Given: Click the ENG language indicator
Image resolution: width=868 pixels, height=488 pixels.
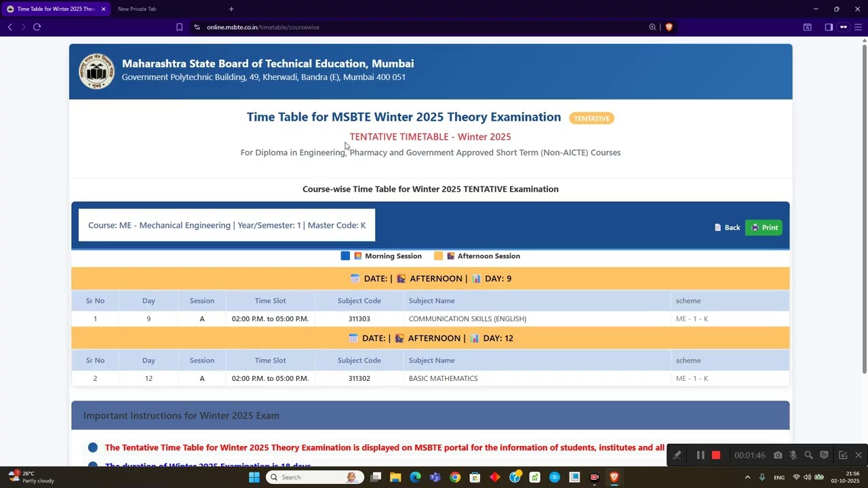Looking at the screenshot, I should (779, 478).
